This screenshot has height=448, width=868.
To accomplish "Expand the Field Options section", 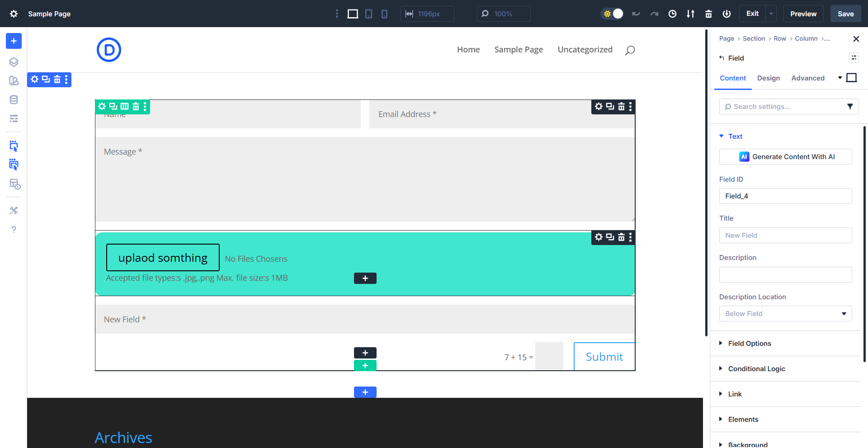I will (750, 343).
